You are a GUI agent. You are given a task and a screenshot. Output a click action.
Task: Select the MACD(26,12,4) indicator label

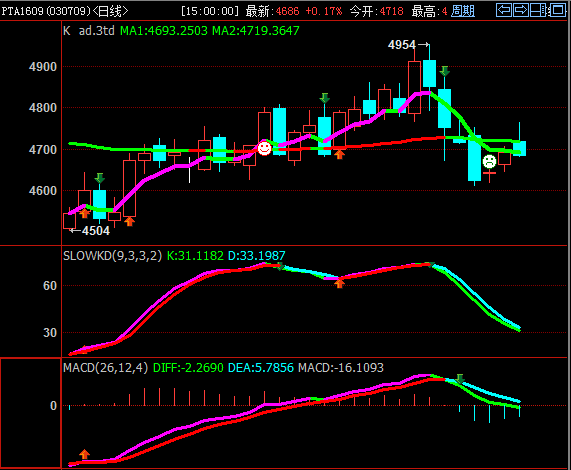106,368
